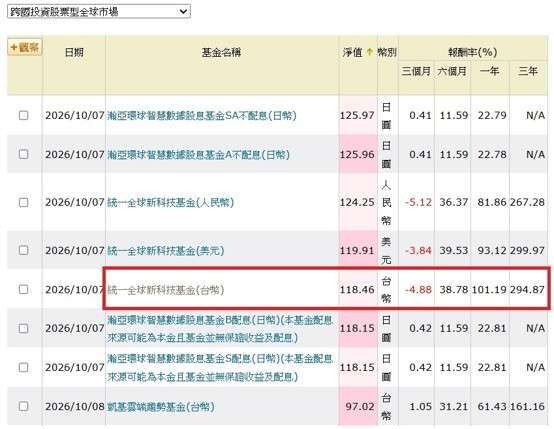Image resolution: width=554 pixels, height=429 pixels.
Task: Open the 統一全球新科技基金(台幣) fund link
Action: 165,290
